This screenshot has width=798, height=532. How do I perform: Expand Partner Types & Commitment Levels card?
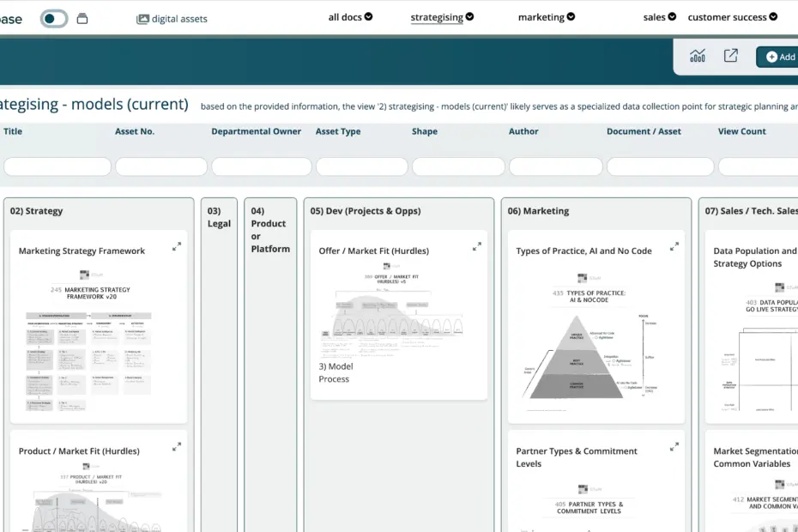[x=674, y=446]
